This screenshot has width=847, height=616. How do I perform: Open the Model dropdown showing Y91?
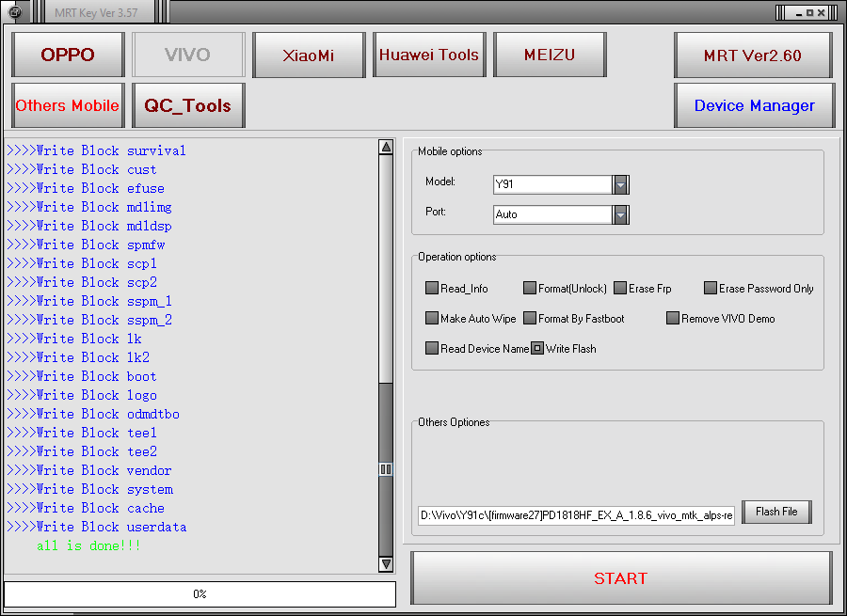[x=621, y=184]
